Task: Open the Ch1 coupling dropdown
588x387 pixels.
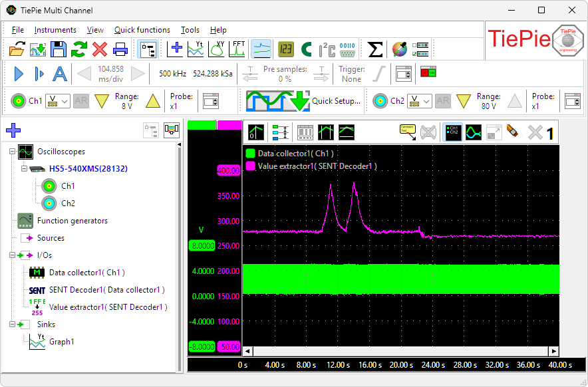Action: click(58, 101)
